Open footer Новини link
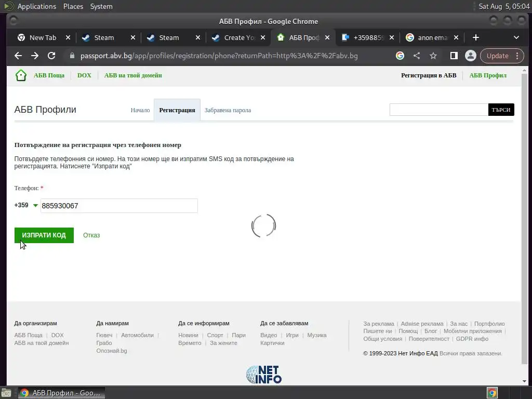532x399 pixels. [188, 335]
